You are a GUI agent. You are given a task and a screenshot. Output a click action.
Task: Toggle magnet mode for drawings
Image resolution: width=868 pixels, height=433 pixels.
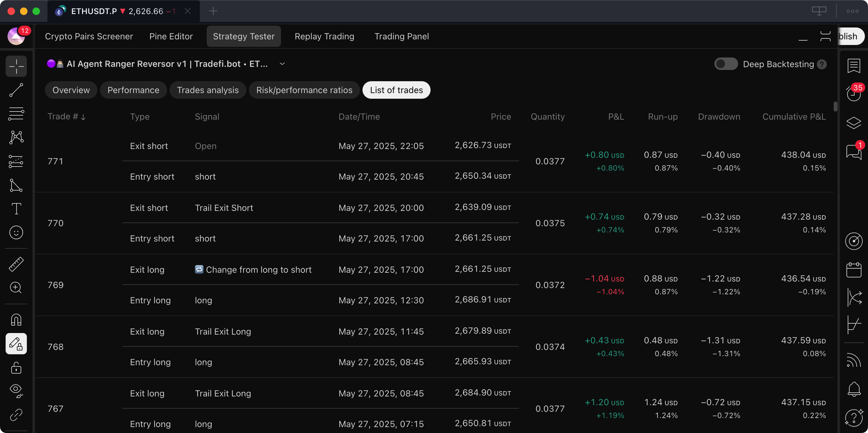(x=16, y=319)
